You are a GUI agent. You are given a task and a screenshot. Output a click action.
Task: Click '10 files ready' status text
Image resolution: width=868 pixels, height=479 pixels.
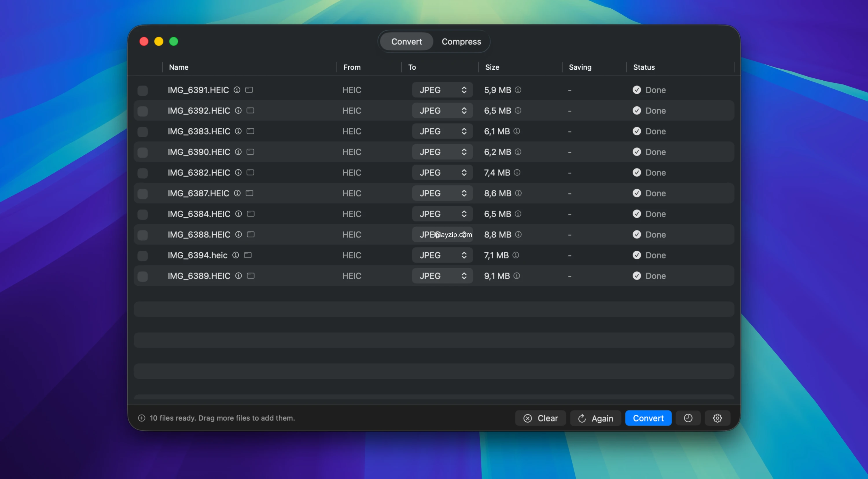tap(222, 418)
